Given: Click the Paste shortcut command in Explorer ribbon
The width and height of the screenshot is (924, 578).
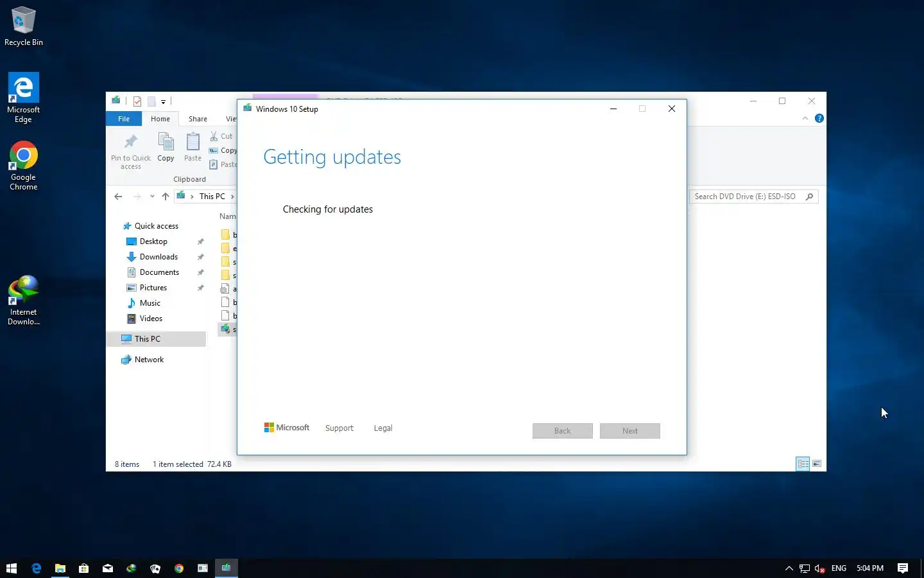Looking at the screenshot, I should pos(223,164).
